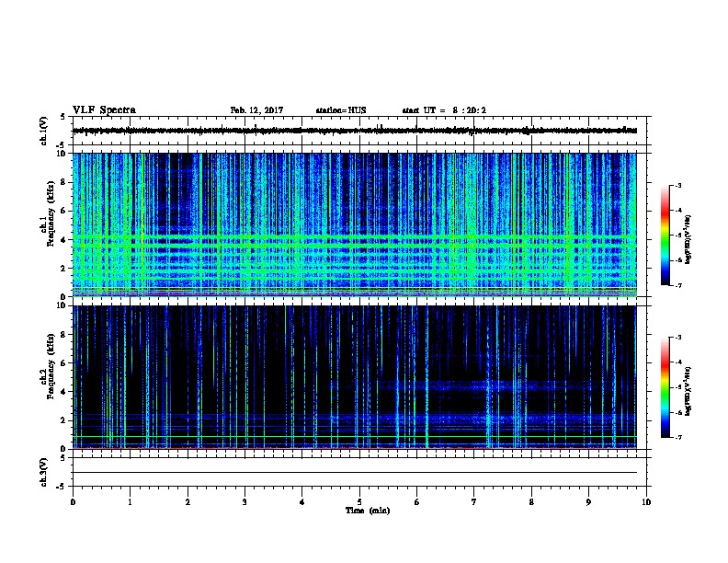The width and height of the screenshot is (728, 563).
Task: Click time axis tick label "2"
Action: 188,502
